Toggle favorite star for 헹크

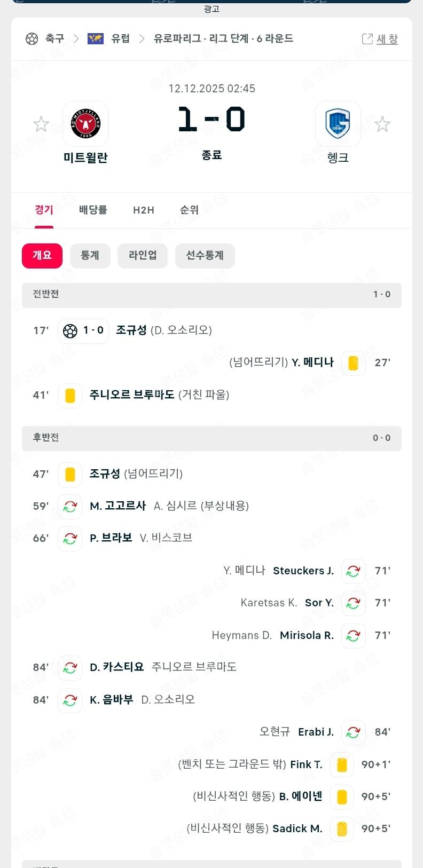[x=382, y=124]
